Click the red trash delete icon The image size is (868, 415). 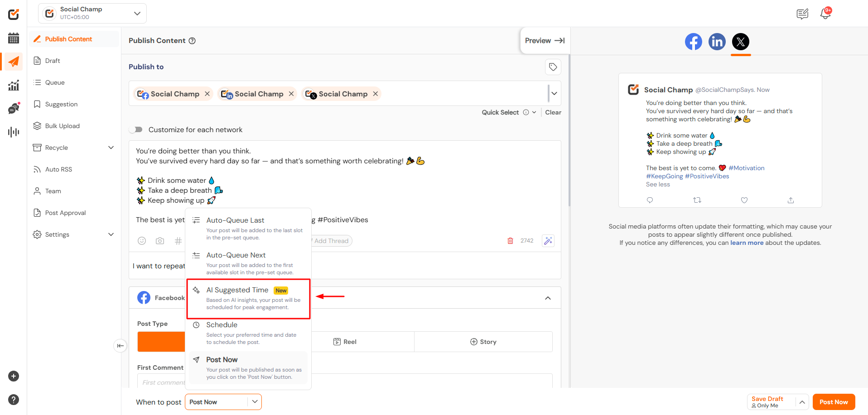point(510,241)
